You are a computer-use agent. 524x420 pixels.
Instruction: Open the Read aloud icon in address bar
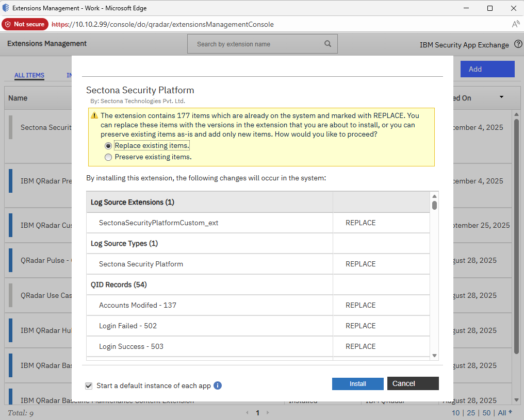tap(515, 24)
